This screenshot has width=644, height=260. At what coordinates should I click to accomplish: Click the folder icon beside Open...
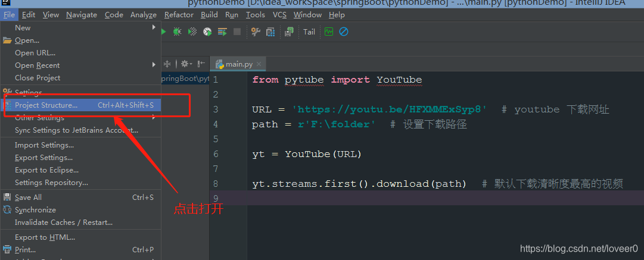[x=7, y=40]
